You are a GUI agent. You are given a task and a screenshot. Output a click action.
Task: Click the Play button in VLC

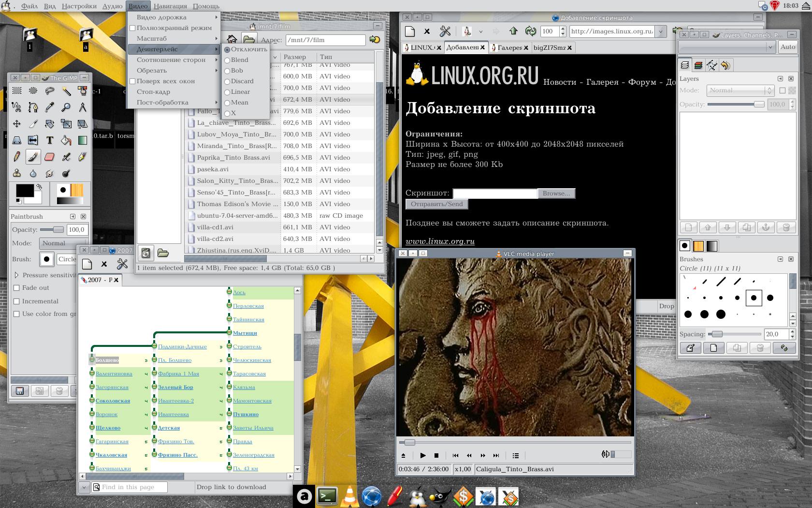[423, 455]
